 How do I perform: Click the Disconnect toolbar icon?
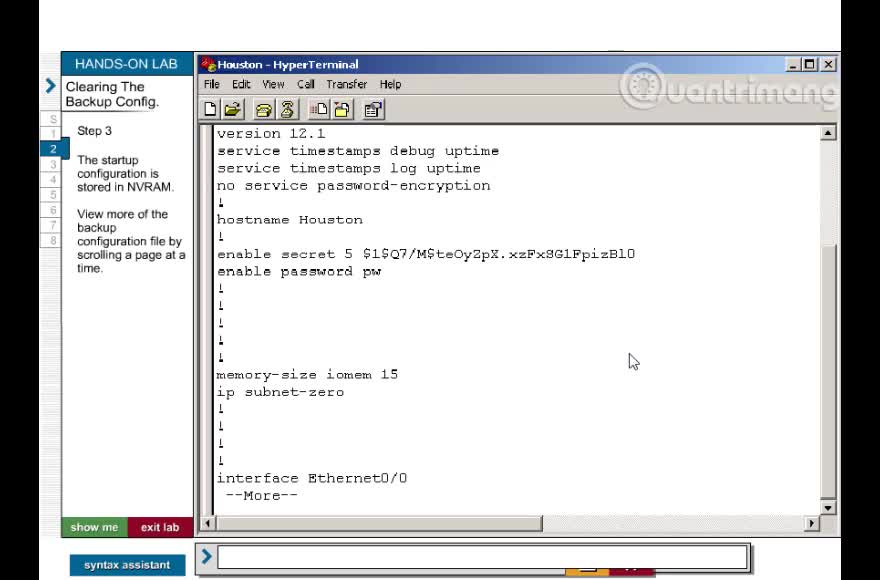[x=287, y=109]
